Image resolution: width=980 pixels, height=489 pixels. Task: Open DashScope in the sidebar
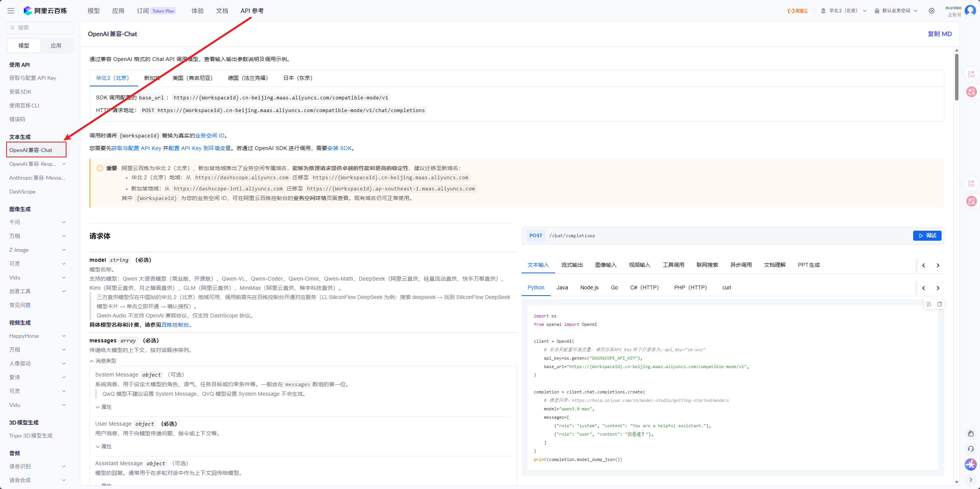pos(22,192)
